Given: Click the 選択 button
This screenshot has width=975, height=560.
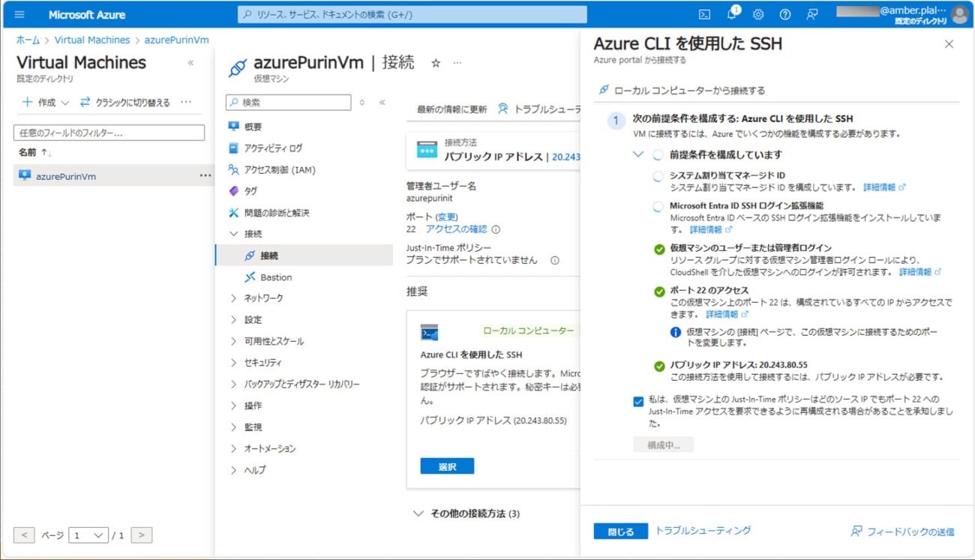Looking at the screenshot, I should (x=447, y=466).
